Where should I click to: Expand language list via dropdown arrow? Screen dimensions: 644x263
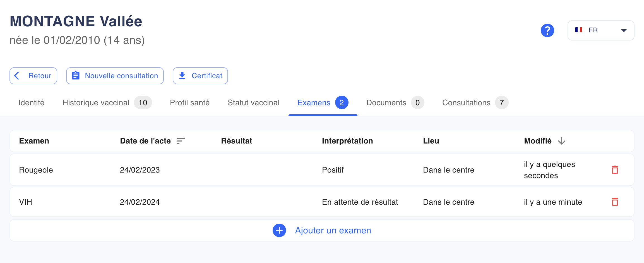tap(624, 30)
